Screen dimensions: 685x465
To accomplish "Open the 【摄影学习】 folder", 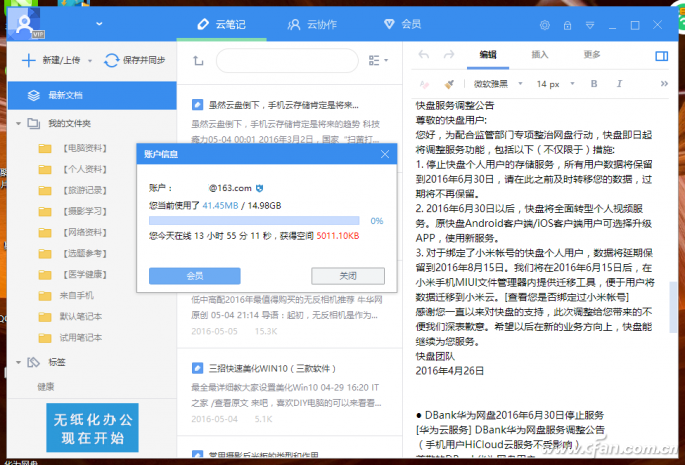I will (x=84, y=211).
